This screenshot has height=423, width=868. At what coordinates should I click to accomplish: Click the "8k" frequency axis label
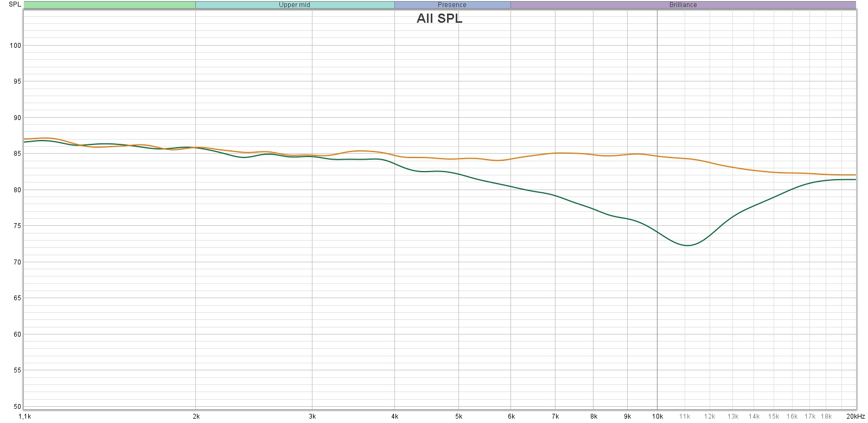click(593, 416)
